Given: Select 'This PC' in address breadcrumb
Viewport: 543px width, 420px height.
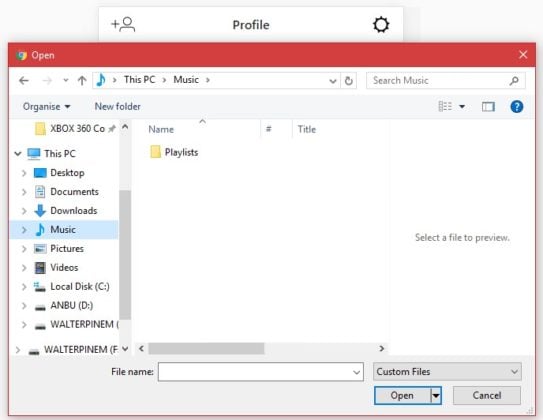Looking at the screenshot, I should (x=140, y=80).
